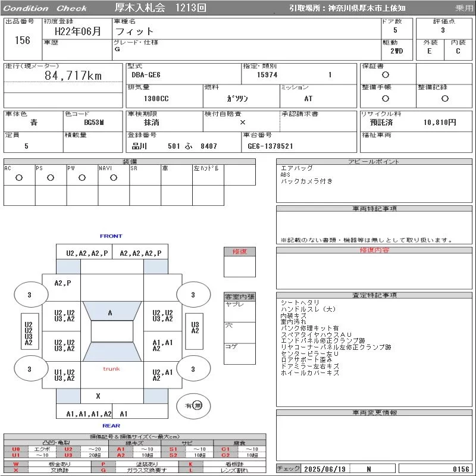
Task: Click the エアバッグ appeal point
Action: pos(296,168)
